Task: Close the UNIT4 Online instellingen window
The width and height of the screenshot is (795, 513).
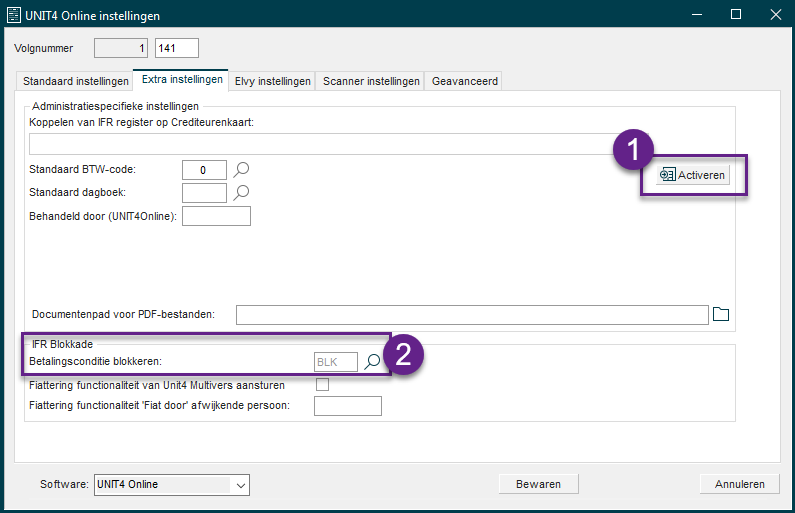Action: (776, 15)
